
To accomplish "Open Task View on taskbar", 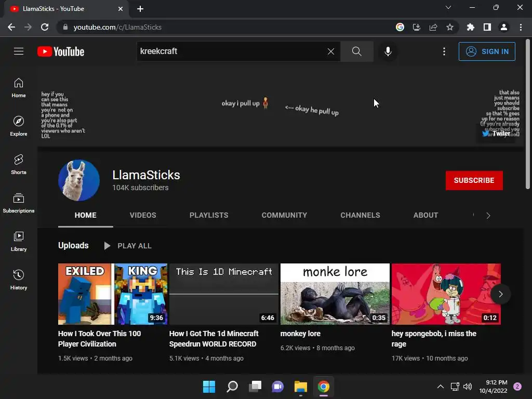I will pyautogui.click(x=255, y=387).
